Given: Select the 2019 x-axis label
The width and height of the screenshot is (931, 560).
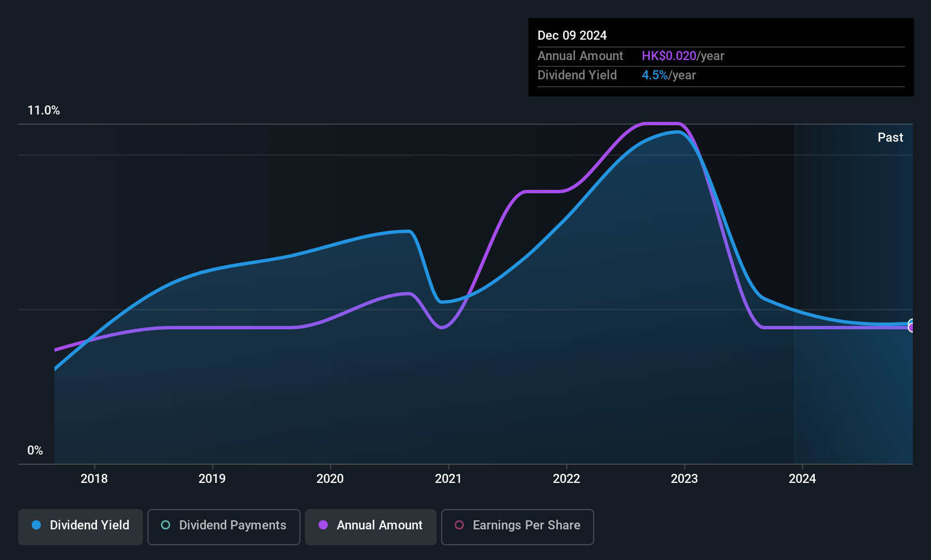Looking at the screenshot, I should pyautogui.click(x=212, y=478).
